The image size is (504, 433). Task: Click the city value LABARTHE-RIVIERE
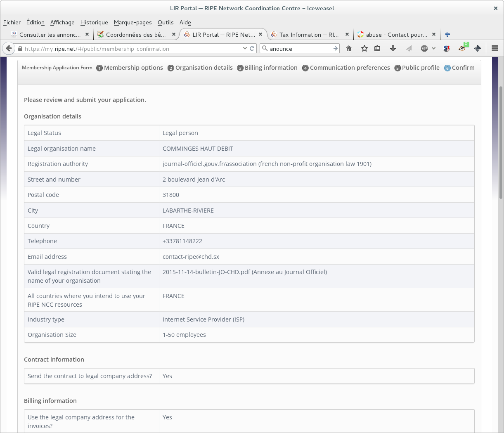(x=188, y=211)
